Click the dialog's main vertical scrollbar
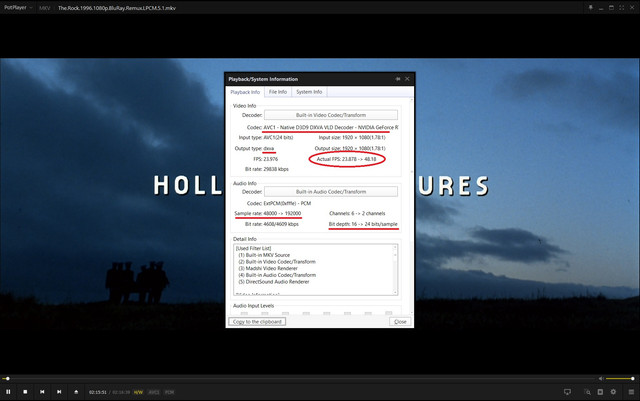Viewport: 640px width, 401px height. click(x=411, y=205)
